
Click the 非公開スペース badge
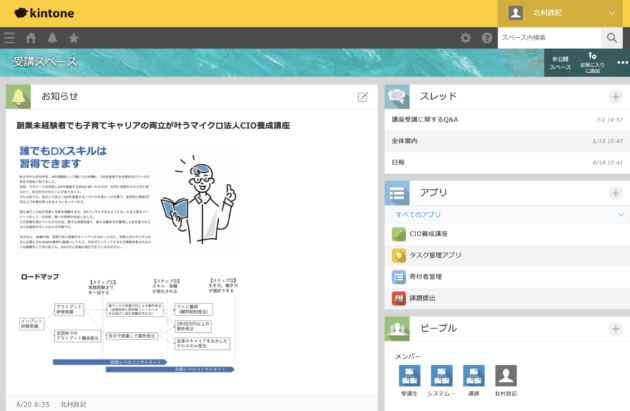tap(560, 63)
